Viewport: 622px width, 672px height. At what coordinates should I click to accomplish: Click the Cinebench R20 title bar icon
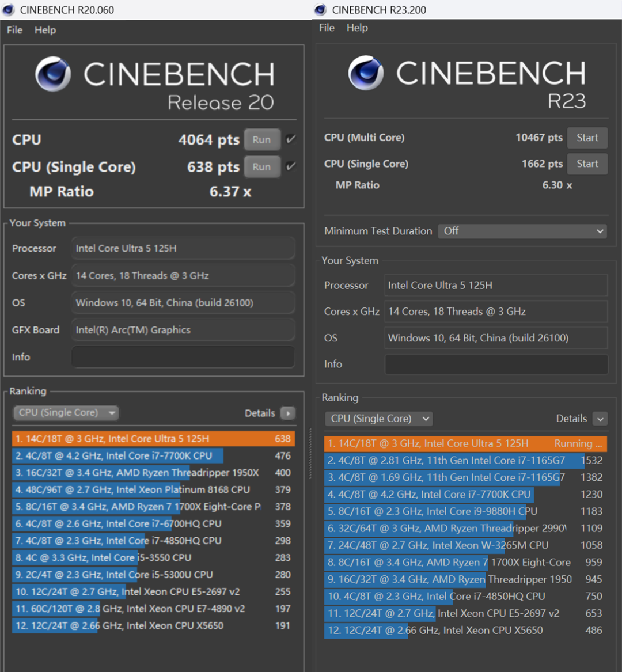(x=9, y=10)
